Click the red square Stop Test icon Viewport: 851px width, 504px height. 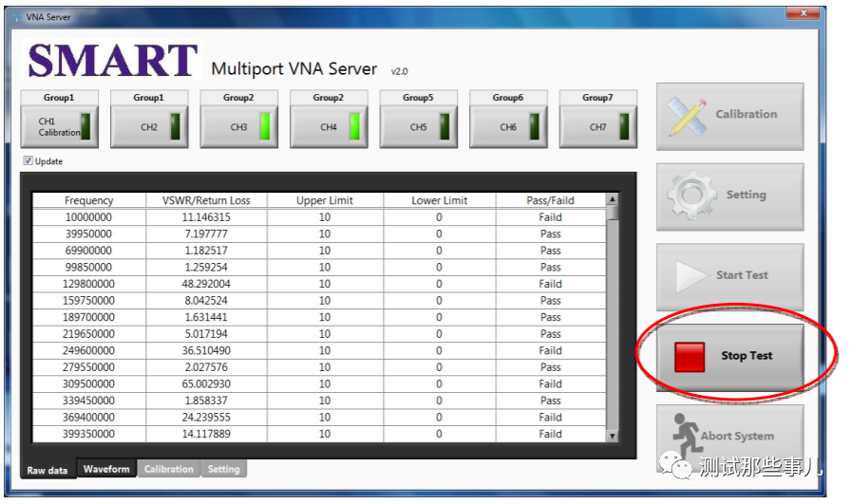click(690, 357)
